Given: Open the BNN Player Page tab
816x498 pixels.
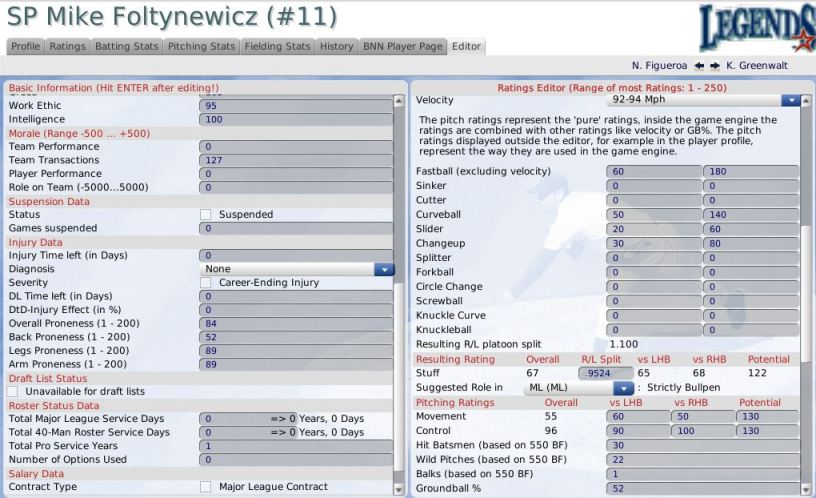Looking at the screenshot, I should coord(403,46).
